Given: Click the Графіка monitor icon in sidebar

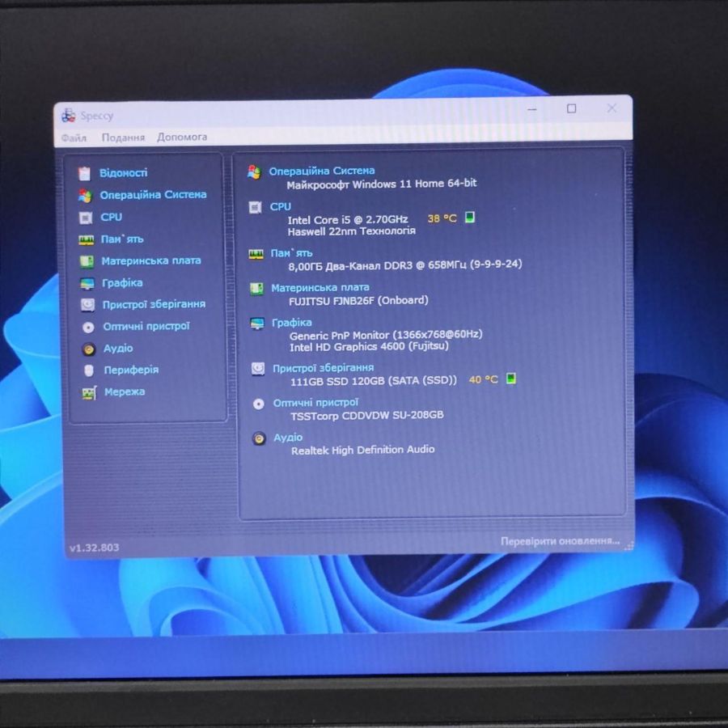Looking at the screenshot, I should (x=87, y=283).
